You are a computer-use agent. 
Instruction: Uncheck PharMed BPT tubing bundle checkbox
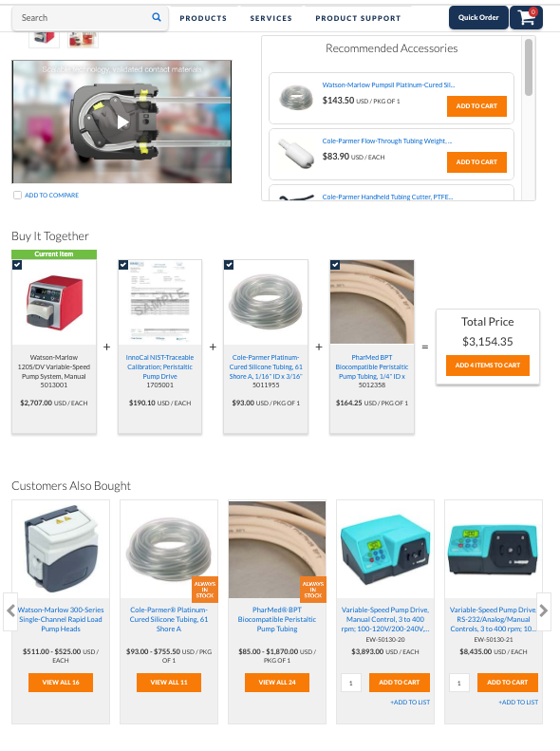click(335, 264)
